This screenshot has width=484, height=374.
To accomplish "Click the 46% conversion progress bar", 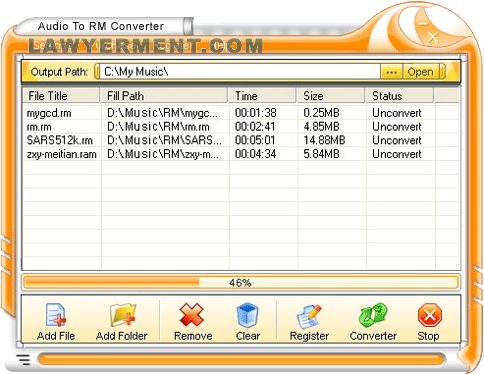I will 240,283.
